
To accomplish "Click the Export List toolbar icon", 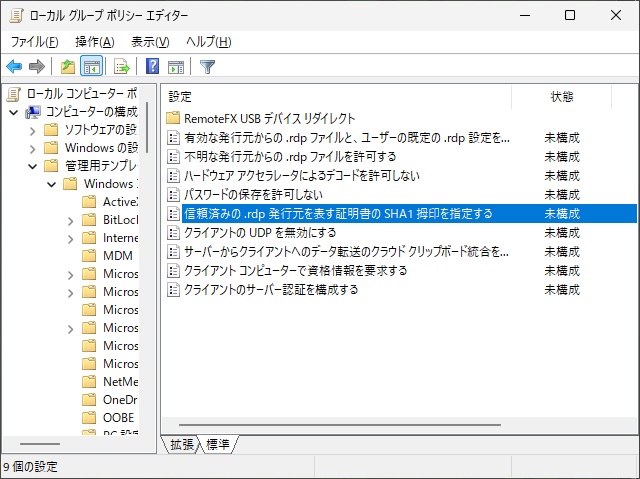I will point(122,67).
